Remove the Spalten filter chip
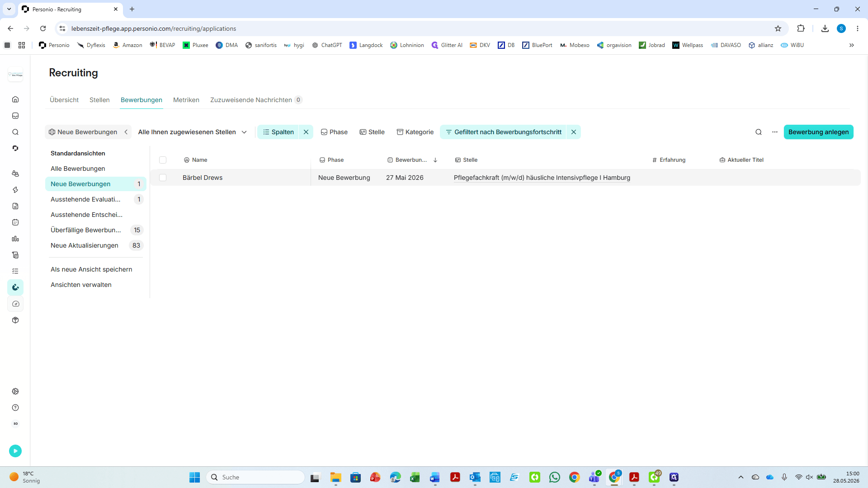The width and height of the screenshot is (868, 488). 306,132
